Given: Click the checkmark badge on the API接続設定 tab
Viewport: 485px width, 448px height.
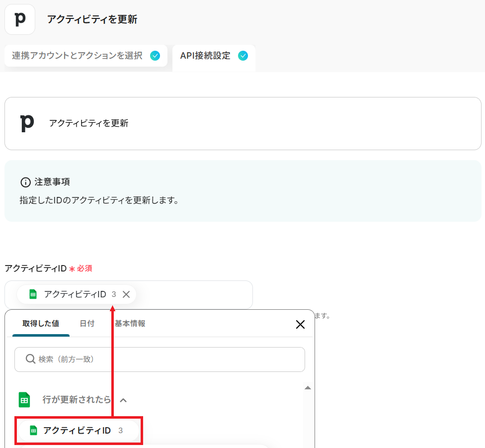Looking at the screenshot, I should (x=243, y=56).
